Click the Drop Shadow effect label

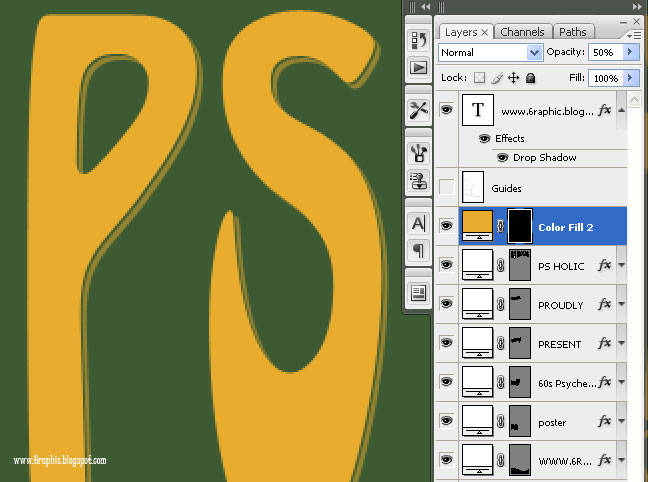(545, 157)
